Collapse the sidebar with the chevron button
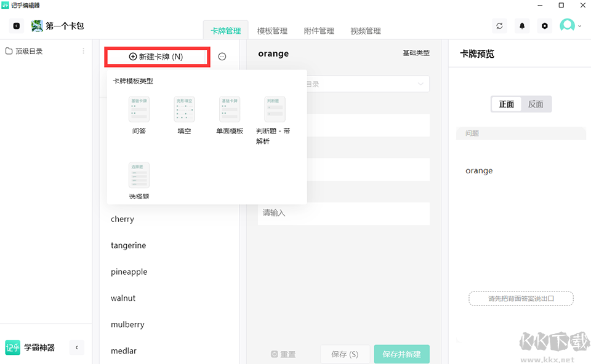 pyautogui.click(x=77, y=347)
